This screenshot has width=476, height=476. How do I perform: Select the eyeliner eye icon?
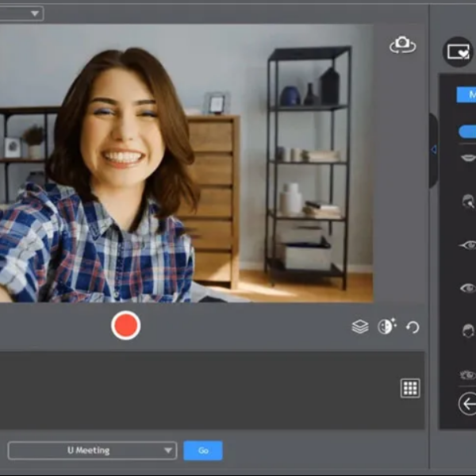tap(468, 245)
